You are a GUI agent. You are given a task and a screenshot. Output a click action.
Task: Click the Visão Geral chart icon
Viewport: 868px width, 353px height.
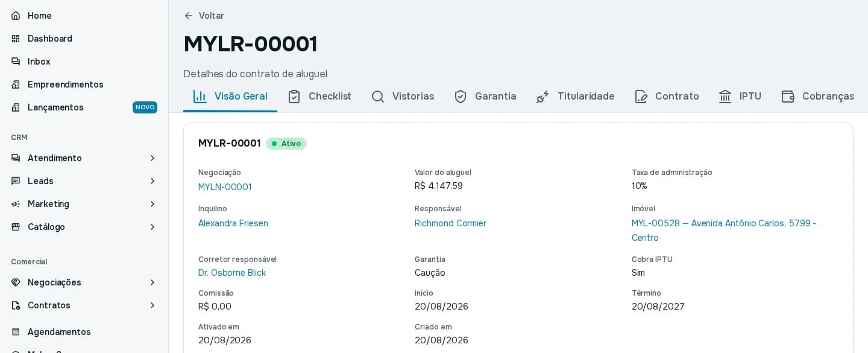[200, 97]
